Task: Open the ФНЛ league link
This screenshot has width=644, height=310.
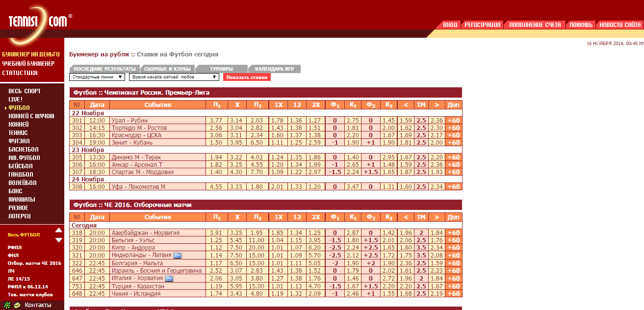Action: (x=13, y=256)
